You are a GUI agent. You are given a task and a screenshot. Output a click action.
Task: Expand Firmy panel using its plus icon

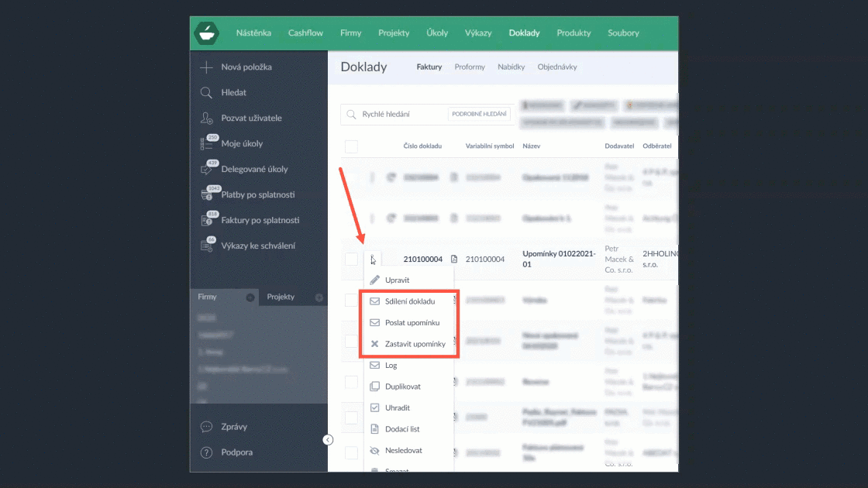pyautogui.click(x=250, y=297)
